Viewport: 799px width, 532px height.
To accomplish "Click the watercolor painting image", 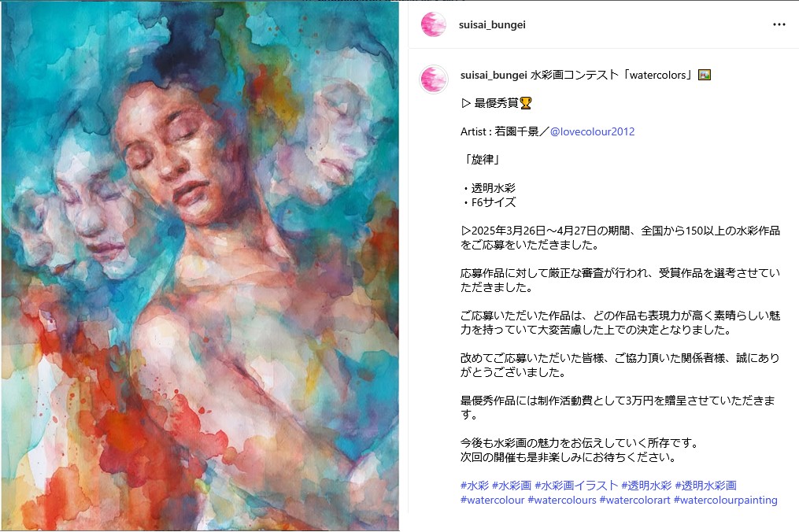I will coord(200,266).
